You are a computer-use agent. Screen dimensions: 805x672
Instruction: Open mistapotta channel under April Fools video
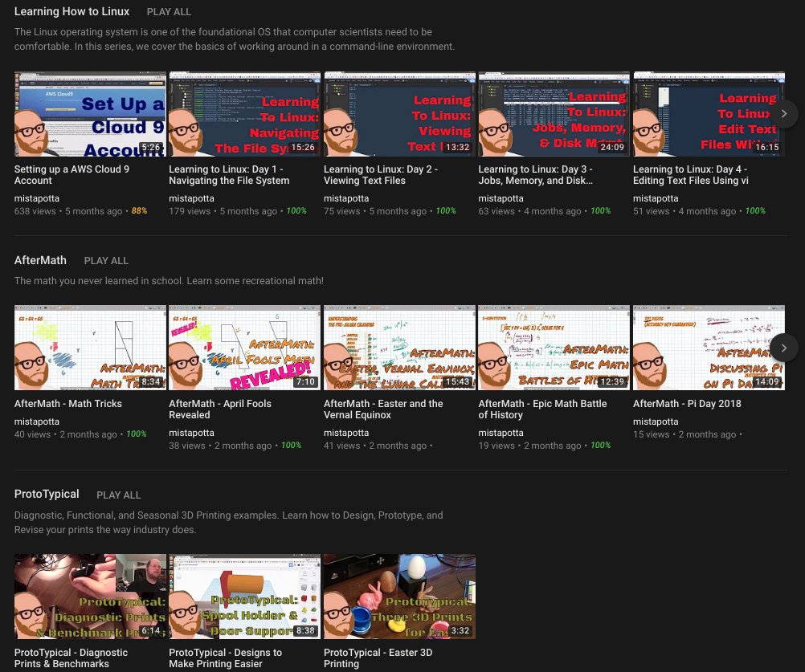(x=191, y=433)
